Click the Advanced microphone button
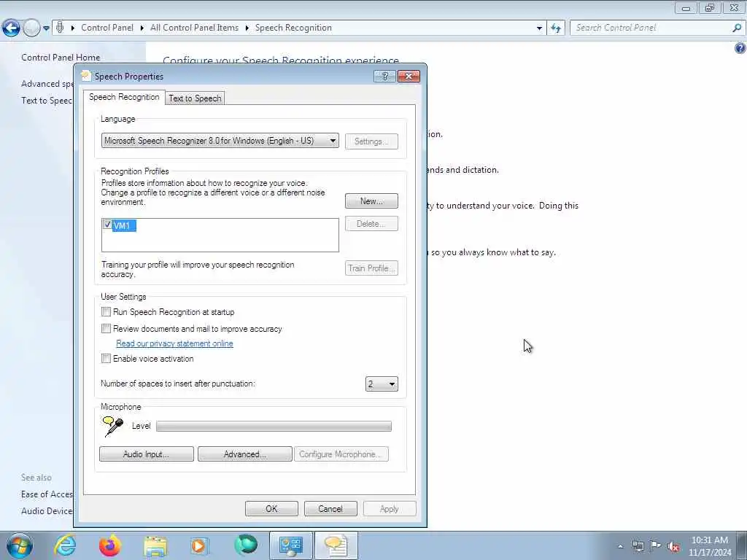The height and width of the screenshot is (560, 747). [245, 454]
